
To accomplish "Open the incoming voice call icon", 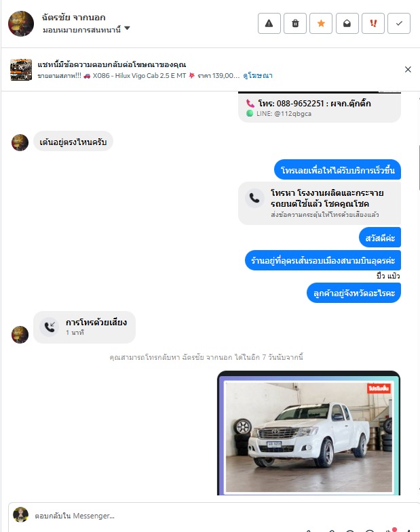I will pos(50,327).
